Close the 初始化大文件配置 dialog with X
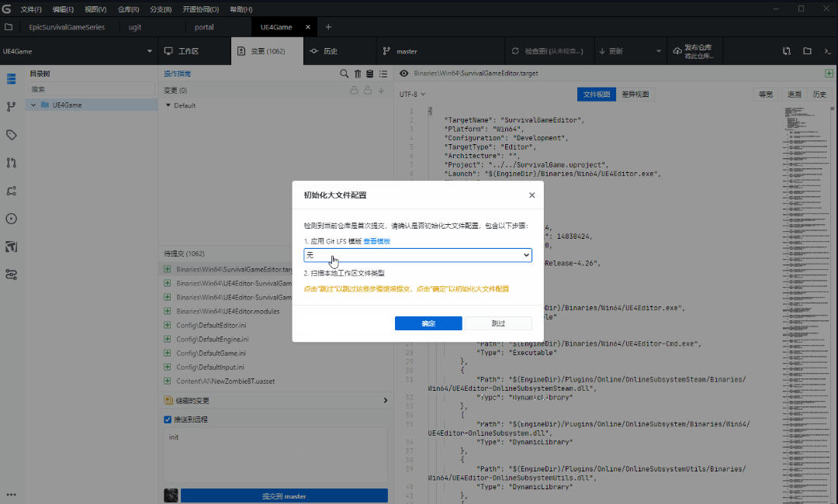838x504 pixels. coord(532,195)
